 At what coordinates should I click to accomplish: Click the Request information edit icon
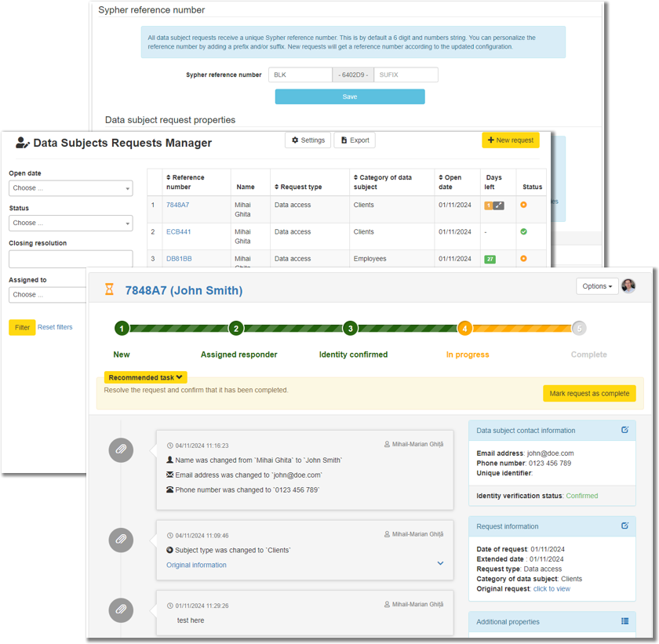(624, 526)
